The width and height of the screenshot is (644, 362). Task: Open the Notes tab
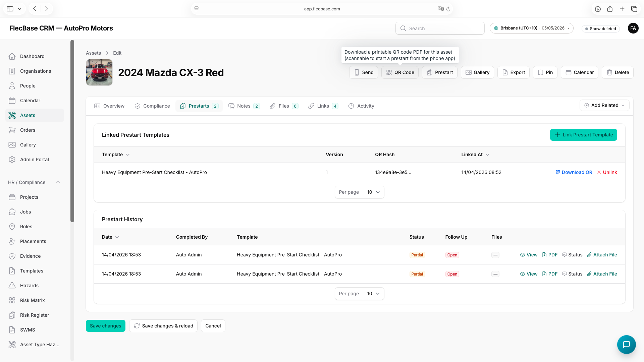244,106
